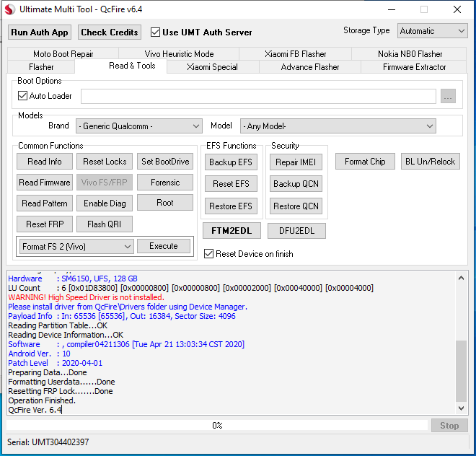Viewport: 476px width, 456px height.
Task: Minimize the QcFire window
Action: pyautogui.click(x=392, y=9)
